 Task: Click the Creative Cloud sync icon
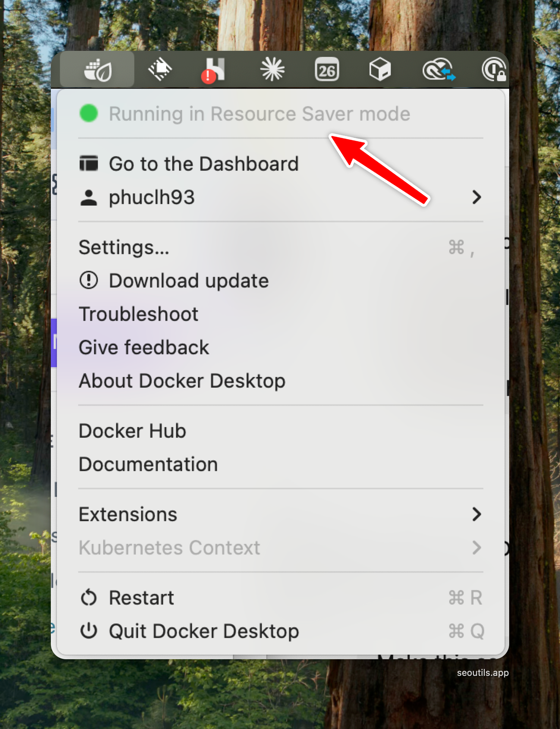point(439,69)
